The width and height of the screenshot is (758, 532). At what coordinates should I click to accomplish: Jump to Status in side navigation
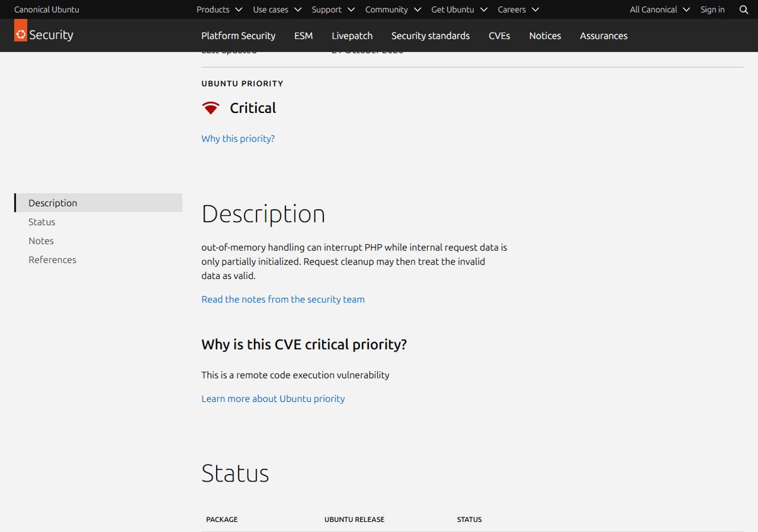[x=42, y=222]
